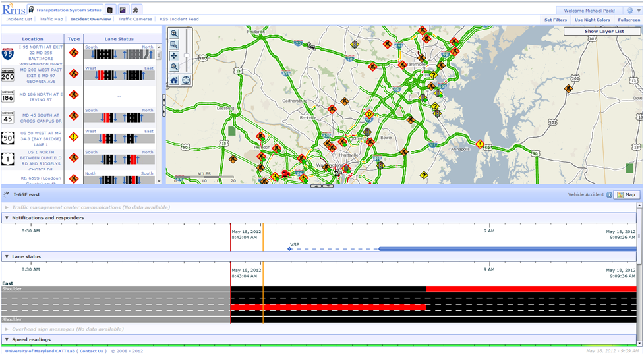Activate the map pan arrows tool
The height and width of the screenshot is (355, 644).
click(x=174, y=55)
